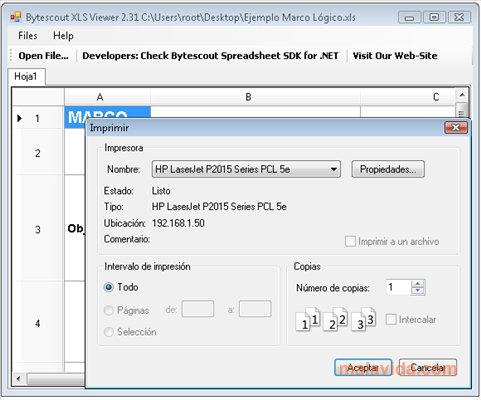This screenshot has width=481, height=400.
Task: Select the Todo radio button
Action: (109, 287)
